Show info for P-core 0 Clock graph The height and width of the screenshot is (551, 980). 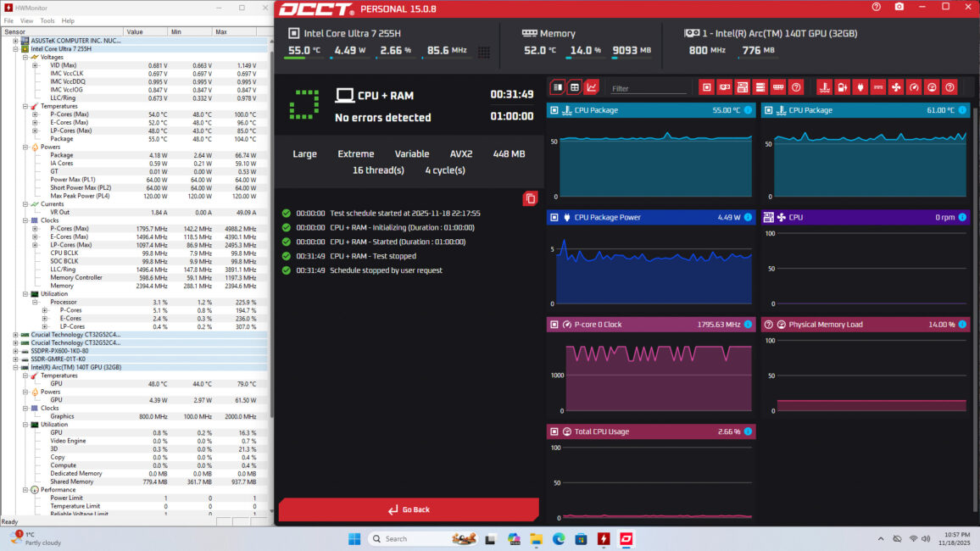pos(748,324)
